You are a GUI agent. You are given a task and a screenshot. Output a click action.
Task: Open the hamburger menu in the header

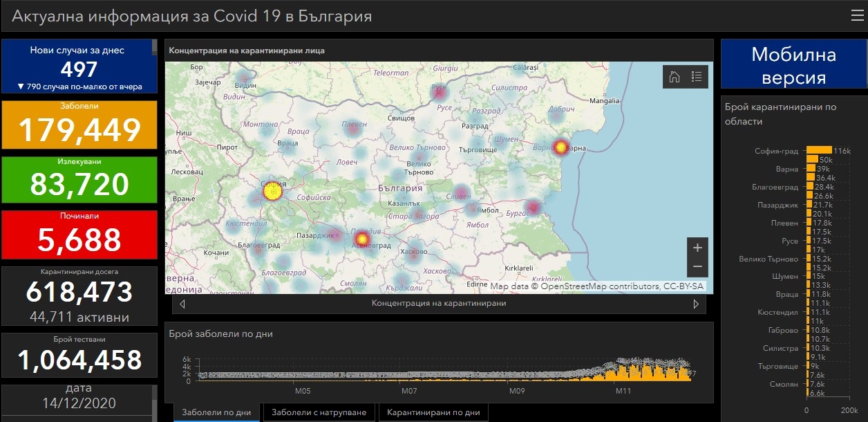[857, 15]
